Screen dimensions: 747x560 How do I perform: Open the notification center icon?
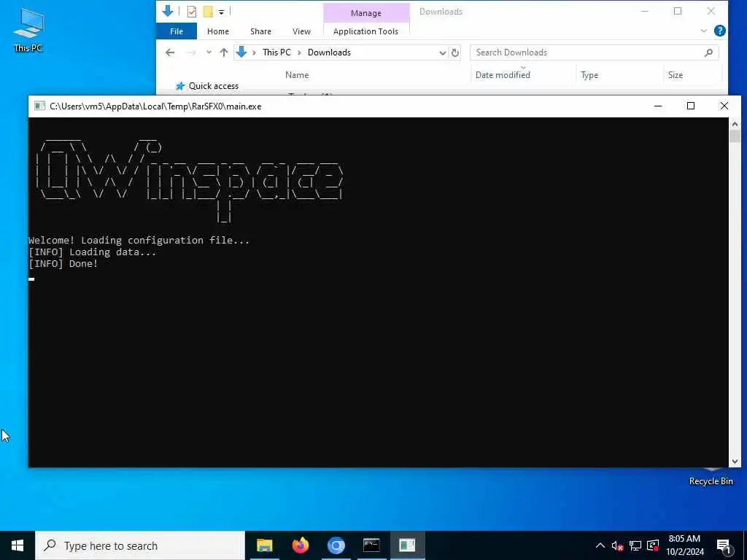[x=724, y=545]
